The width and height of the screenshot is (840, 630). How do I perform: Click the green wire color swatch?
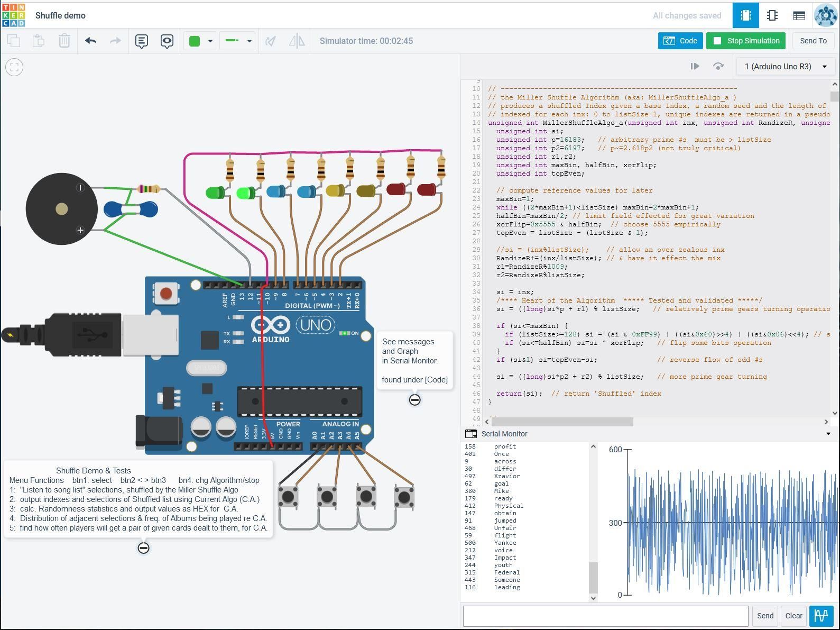click(195, 41)
